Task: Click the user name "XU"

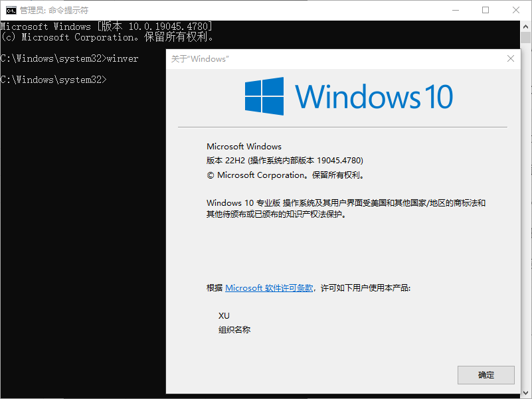Action: [224, 316]
